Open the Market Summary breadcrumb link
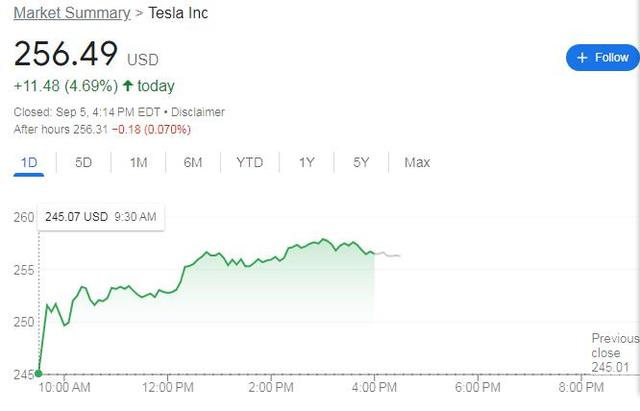The width and height of the screenshot is (640, 411). click(71, 13)
